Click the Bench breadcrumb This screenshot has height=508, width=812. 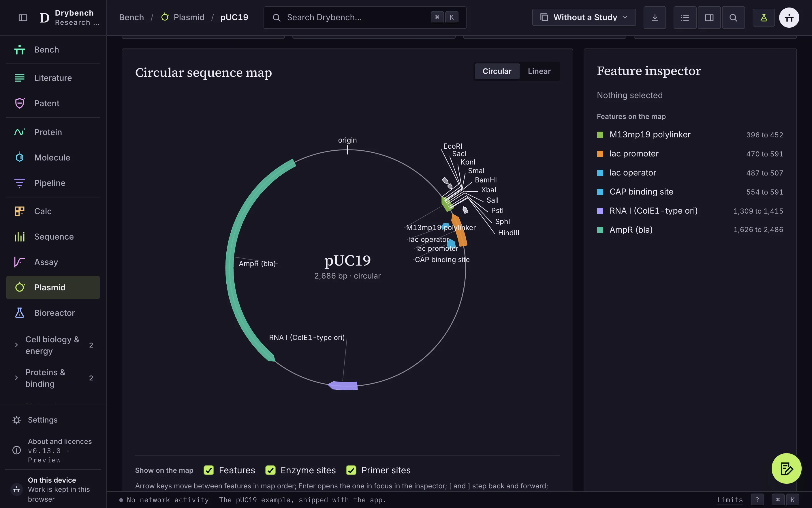click(131, 18)
